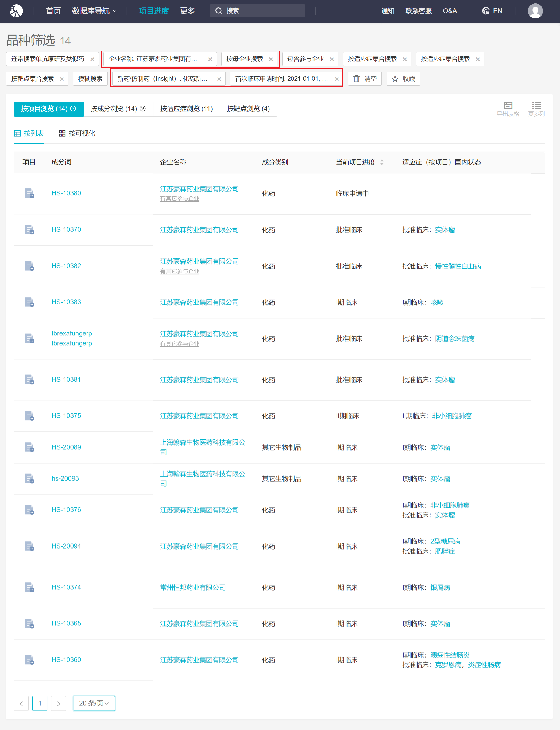Screen dimensions: 560x730
Task: Remove the 连带搜索单抗原研及类似药 filter tag
Action: [92, 59]
